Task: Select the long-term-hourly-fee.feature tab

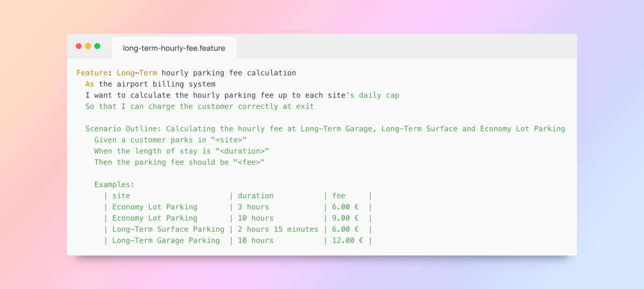Action: [x=174, y=48]
